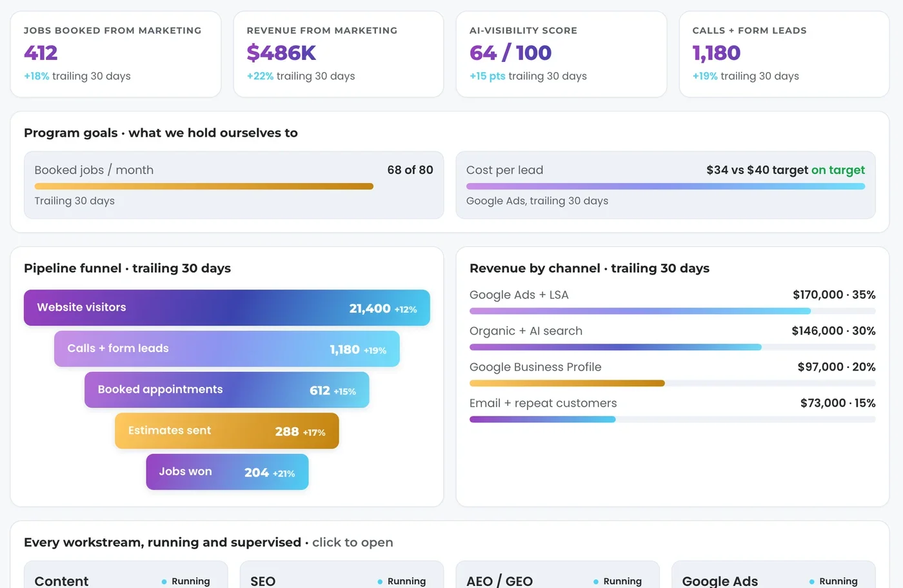Viewport: 903px width, 588px height.
Task: Click the $486K revenue value
Action: click(x=281, y=53)
